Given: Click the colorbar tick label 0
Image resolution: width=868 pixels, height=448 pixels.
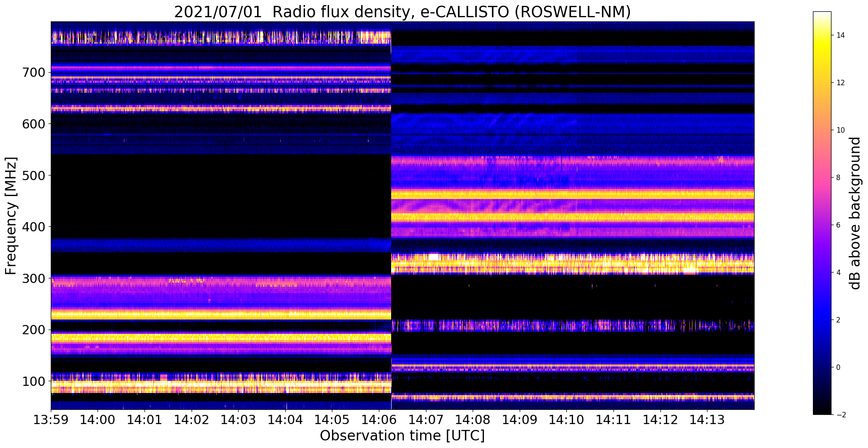Looking at the screenshot, I should pos(838,367).
